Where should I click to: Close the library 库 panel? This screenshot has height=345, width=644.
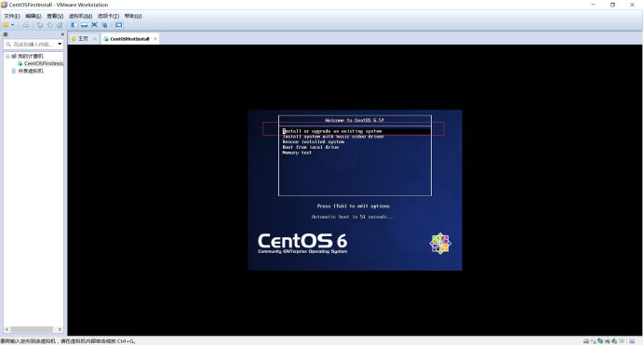pos(62,34)
